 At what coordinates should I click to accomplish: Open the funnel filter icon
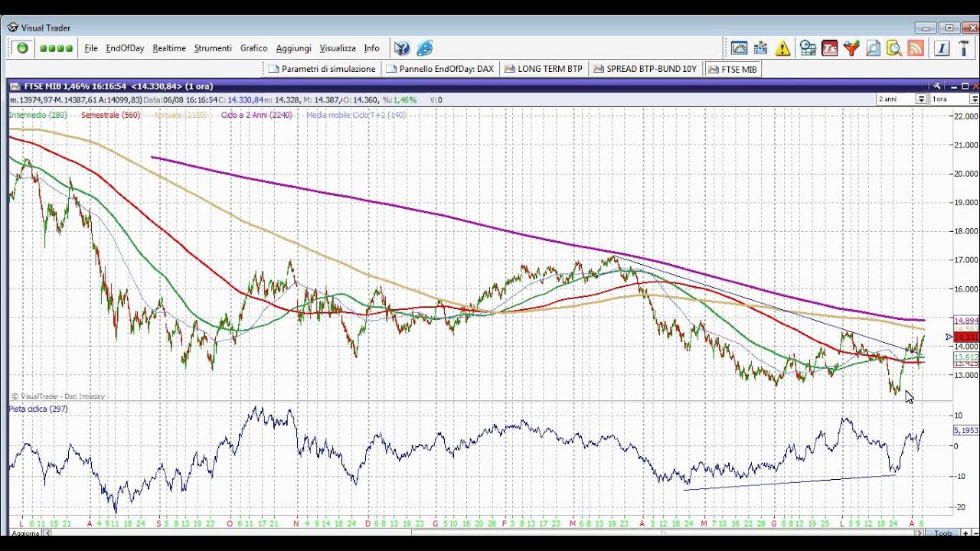pyautogui.click(x=851, y=48)
